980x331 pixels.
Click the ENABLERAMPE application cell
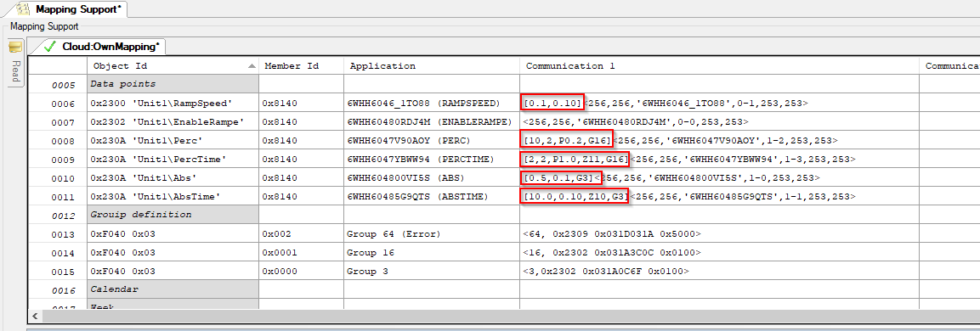pos(432,121)
